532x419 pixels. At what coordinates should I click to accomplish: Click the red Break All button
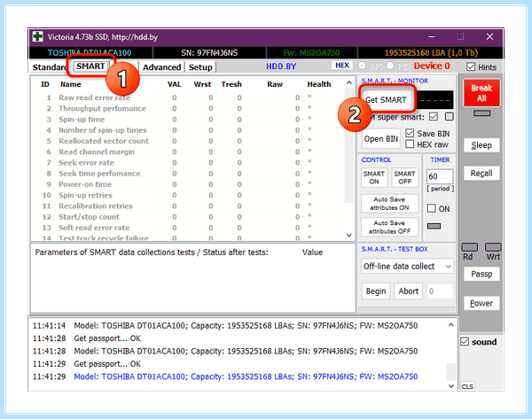[481, 93]
